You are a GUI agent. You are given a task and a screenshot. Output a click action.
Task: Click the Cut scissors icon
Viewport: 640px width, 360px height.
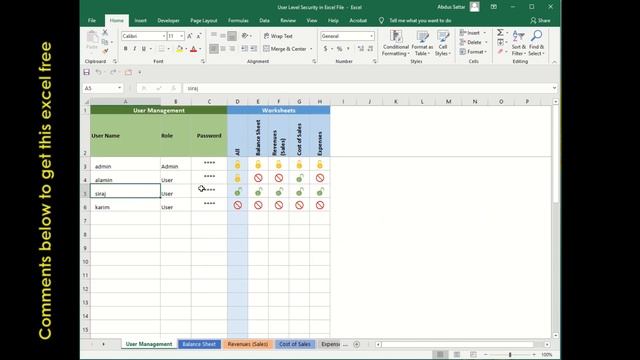[105, 32]
